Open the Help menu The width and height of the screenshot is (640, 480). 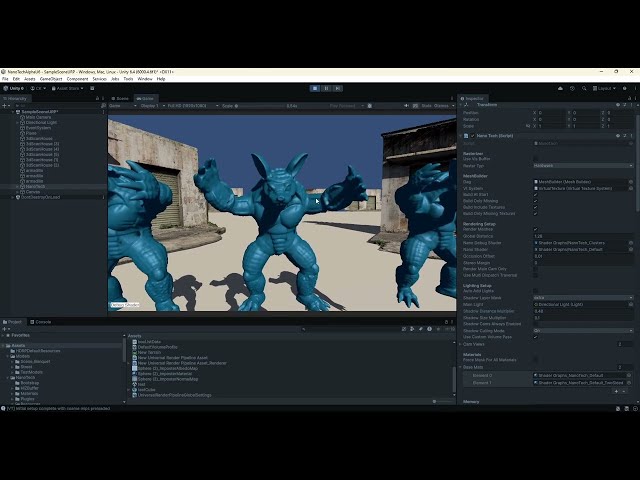click(161, 79)
